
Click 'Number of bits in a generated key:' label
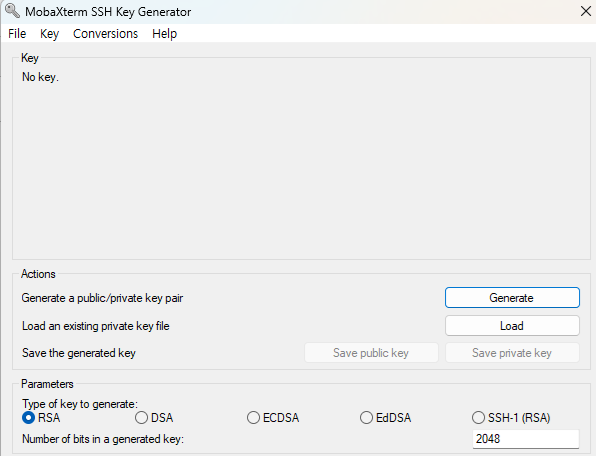103,439
